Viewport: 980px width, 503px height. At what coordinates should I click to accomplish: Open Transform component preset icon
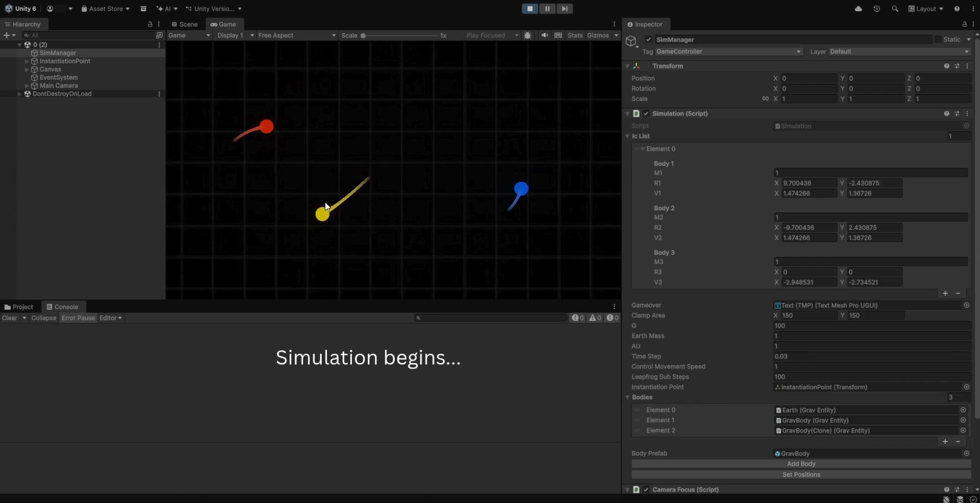click(957, 66)
